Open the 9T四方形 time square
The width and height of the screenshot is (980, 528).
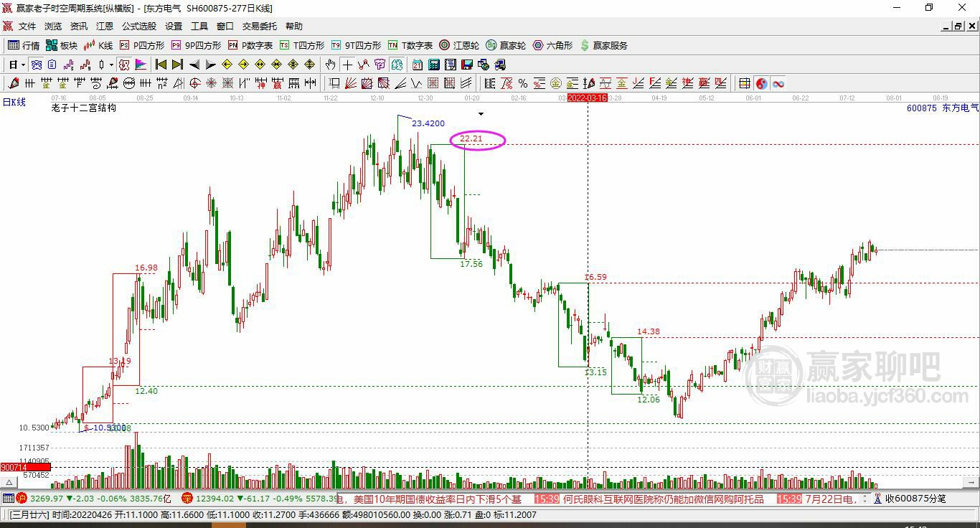point(356,45)
